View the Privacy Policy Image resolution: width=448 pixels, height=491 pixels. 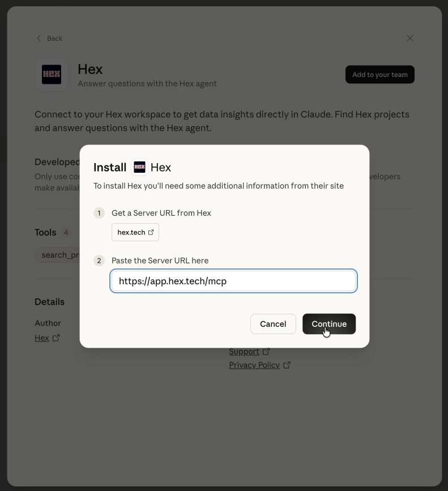[254, 365]
